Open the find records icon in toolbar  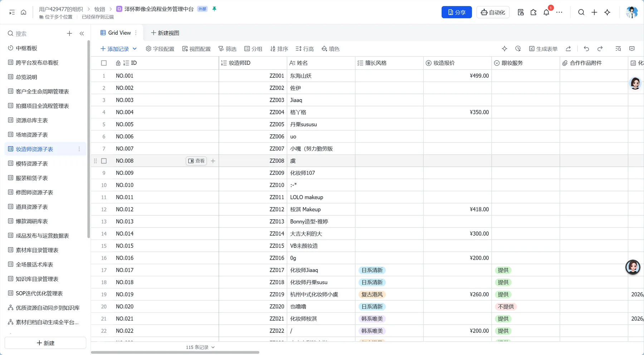(x=618, y=49)
